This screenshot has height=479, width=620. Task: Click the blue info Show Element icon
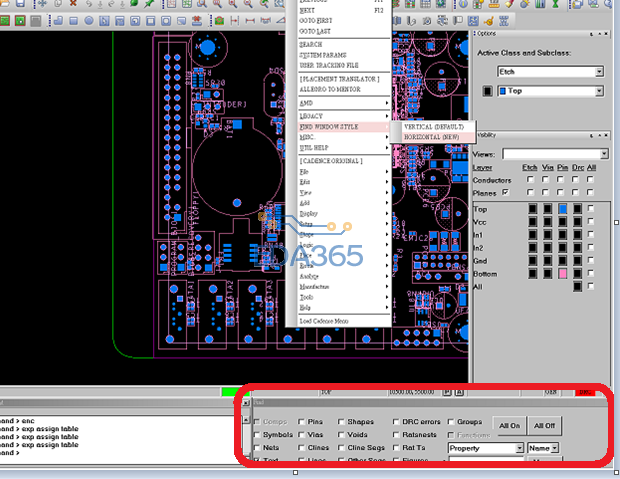pos(463,4)
